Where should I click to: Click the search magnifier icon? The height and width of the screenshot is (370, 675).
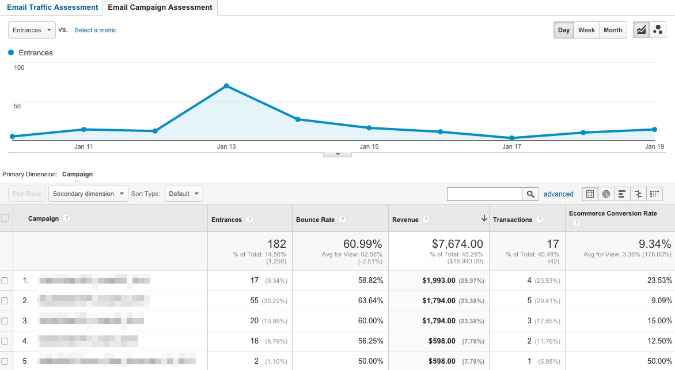pos(530,194)
